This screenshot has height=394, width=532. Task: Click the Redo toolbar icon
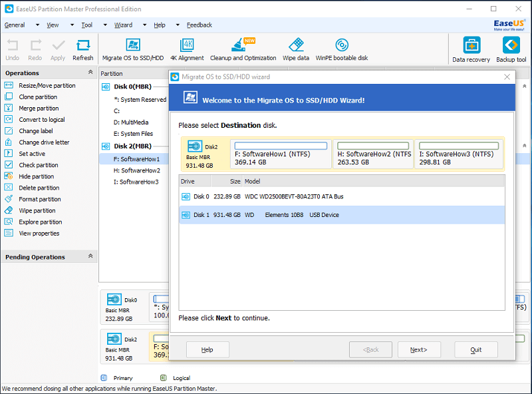[35, 50]
